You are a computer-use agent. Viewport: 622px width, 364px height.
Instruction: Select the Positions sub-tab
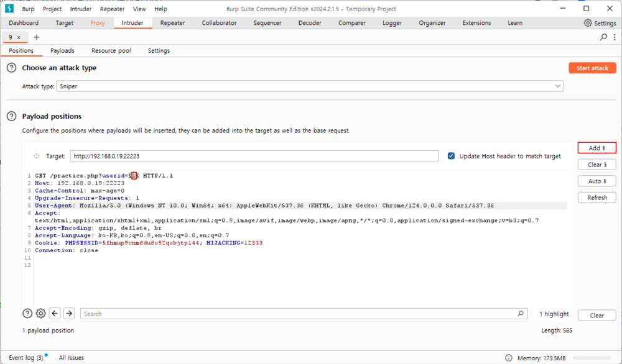pyautogui.click(x=21, y=51)
